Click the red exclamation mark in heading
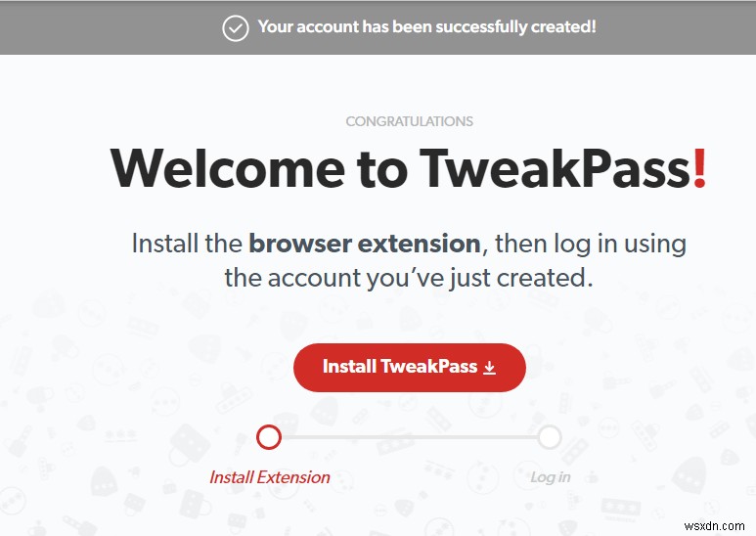This screenshot has width=756, height=536. click(698, 169)
